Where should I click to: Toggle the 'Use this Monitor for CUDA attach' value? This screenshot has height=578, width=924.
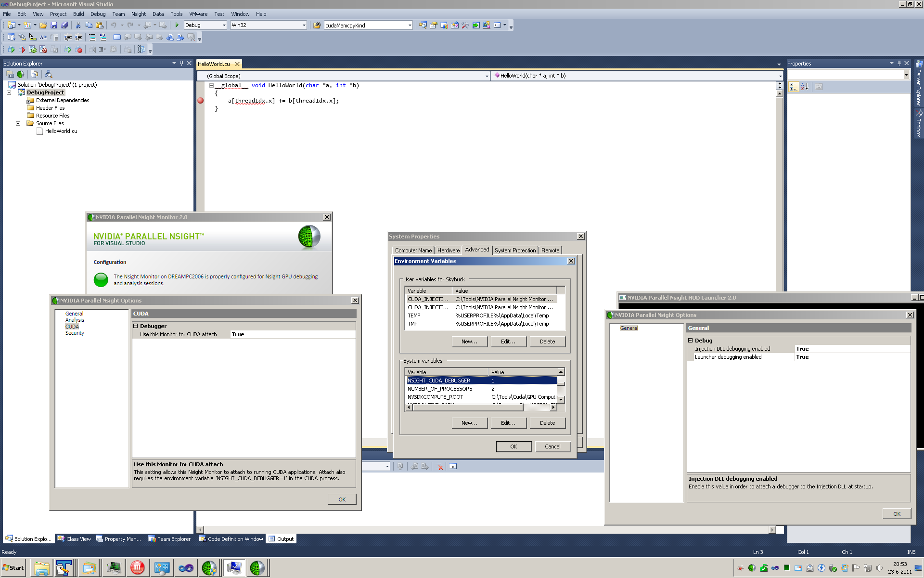pos(238,334)
